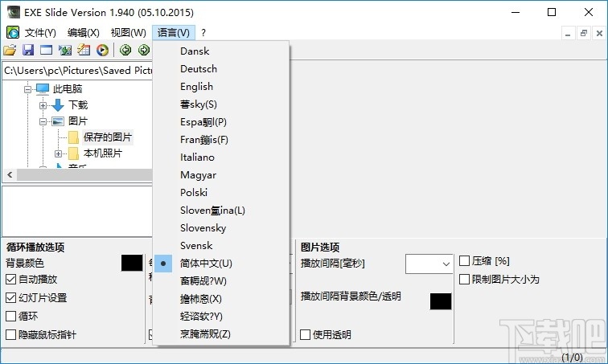Choose the Slovenščina (L) language entry

click(x=221, y=211)
